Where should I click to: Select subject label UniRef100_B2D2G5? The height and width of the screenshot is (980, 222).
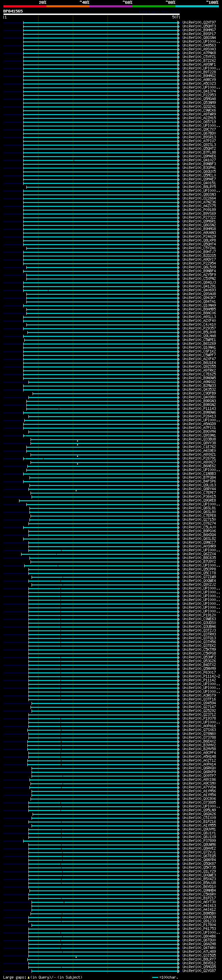[199, 256]
